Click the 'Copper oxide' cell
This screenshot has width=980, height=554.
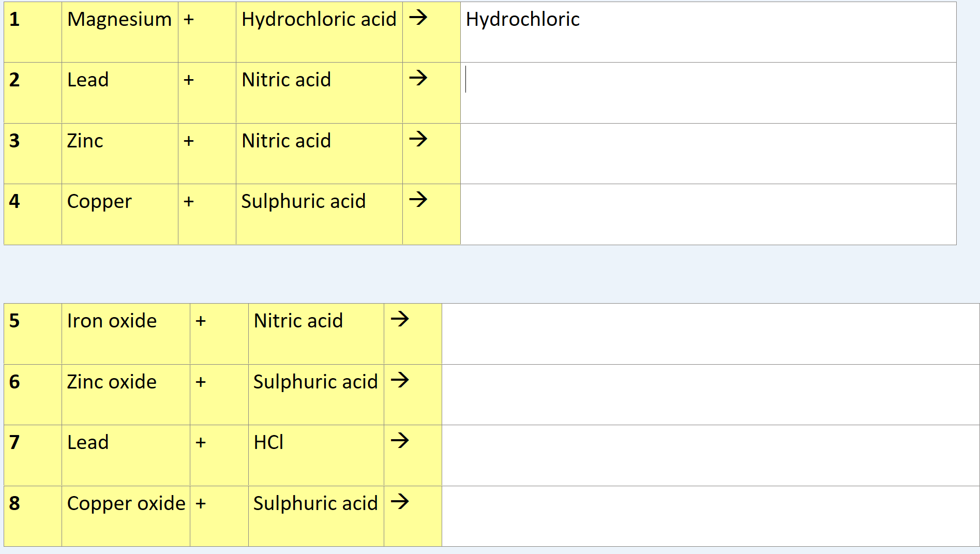(x=126, y=516)
